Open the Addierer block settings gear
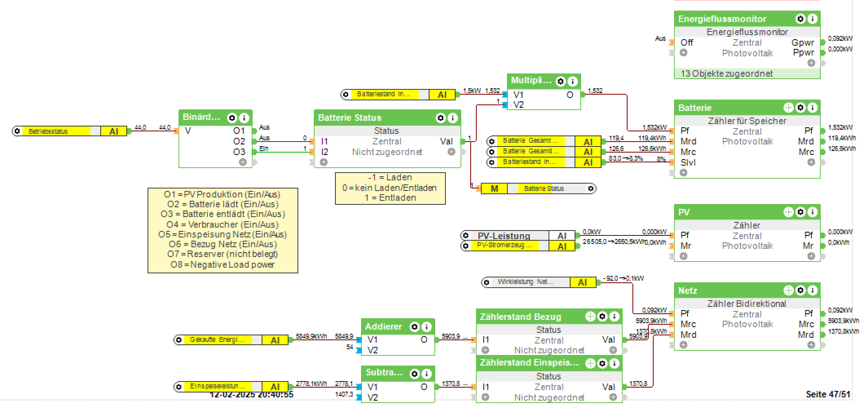 [x=415, y=327]
